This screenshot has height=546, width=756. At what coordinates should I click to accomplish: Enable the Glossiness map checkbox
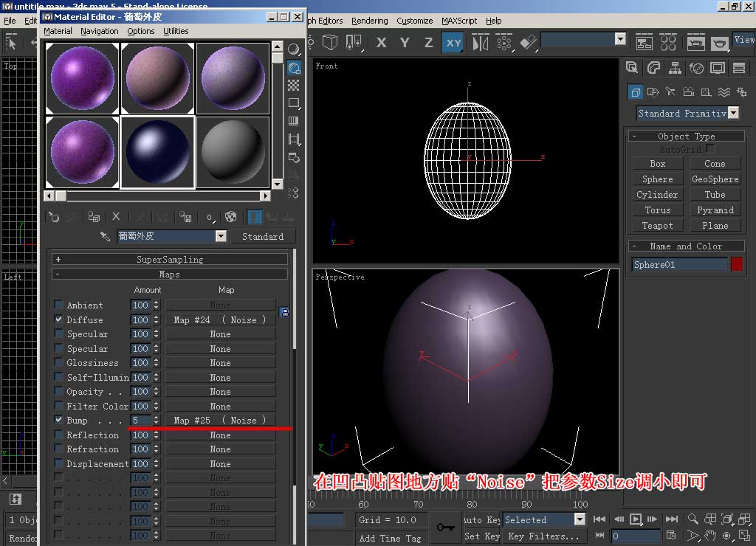pos(58,362)
